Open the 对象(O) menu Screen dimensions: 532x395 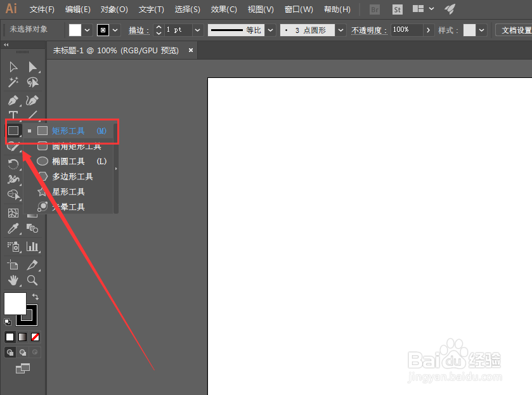pos(114,10)
